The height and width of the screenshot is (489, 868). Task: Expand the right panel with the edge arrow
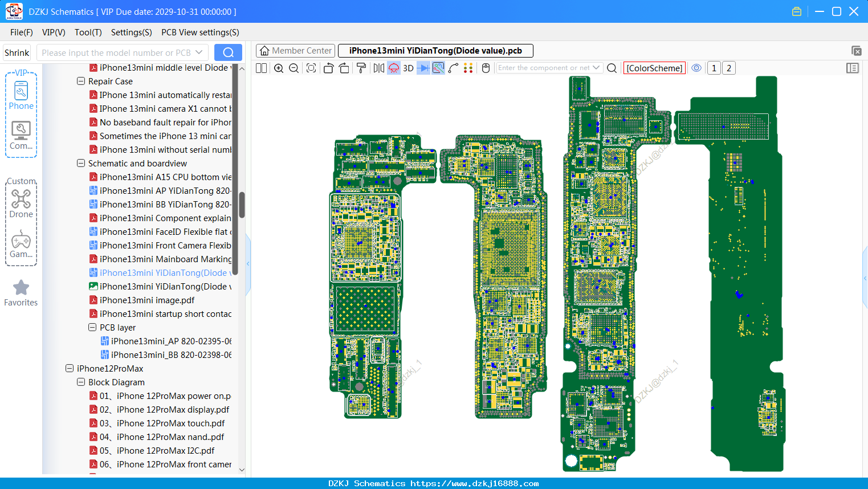pyautogui.click(x=865, y=278)
